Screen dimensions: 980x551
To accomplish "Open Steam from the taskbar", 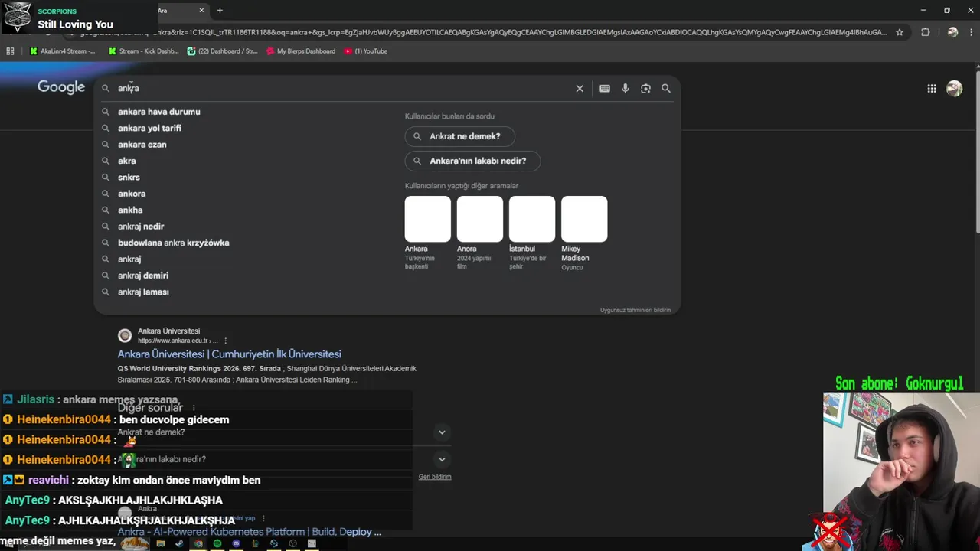I will pos(179,543).
